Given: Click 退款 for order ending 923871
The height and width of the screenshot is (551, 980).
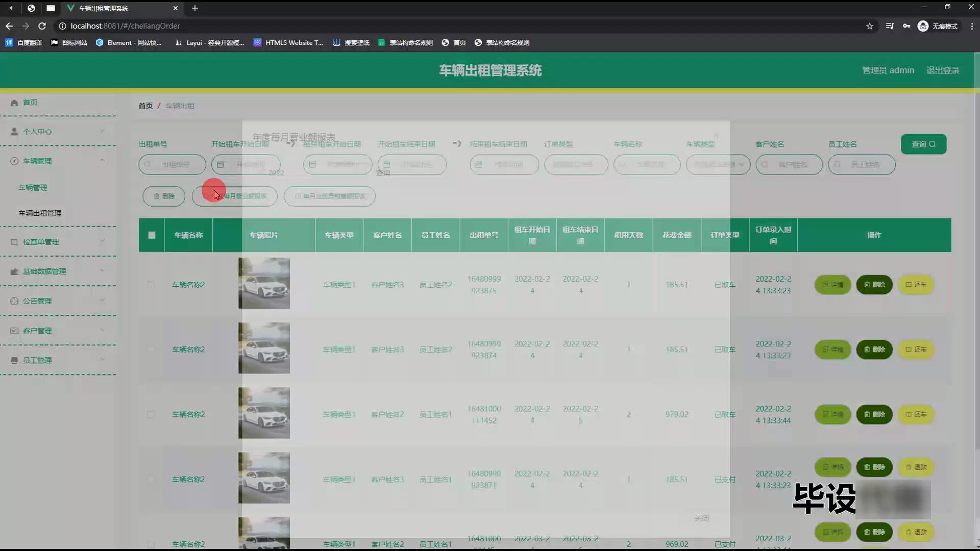Looking at the screenshot, I should pyautogui.click(x=916, y=467).
